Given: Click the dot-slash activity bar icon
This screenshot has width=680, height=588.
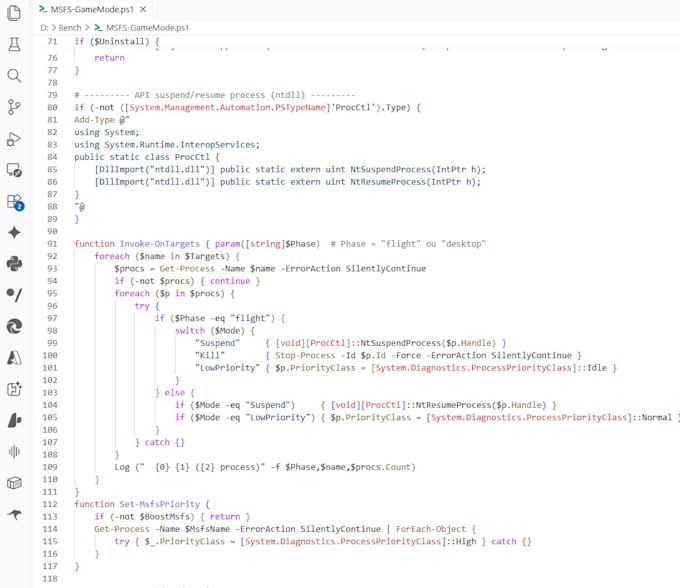Looking at the screenshot, I should [x=14, y=295].
